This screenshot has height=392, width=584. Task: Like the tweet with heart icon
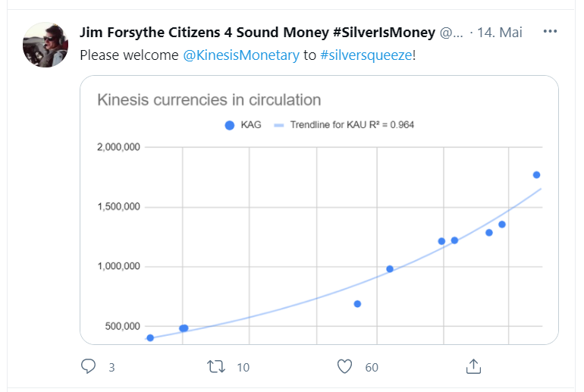(345, 367)
